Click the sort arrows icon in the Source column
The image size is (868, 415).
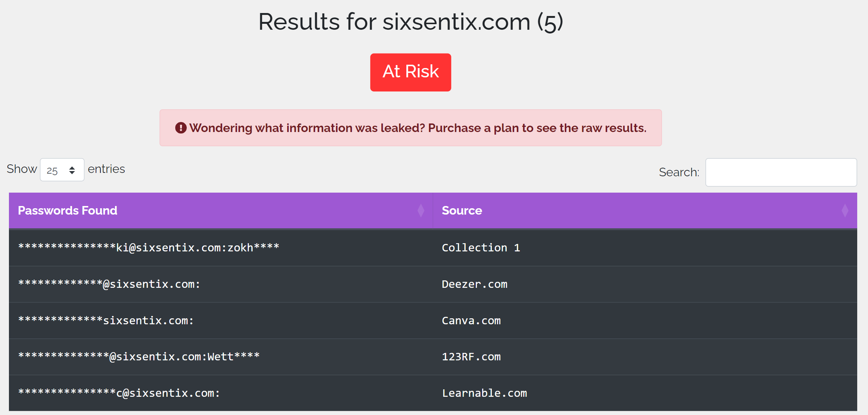pyautogui.click(x=845, y=210)
